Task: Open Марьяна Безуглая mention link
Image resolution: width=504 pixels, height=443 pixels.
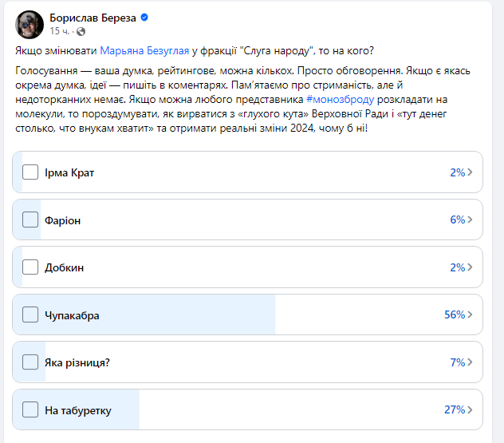Action: (145, 50)
